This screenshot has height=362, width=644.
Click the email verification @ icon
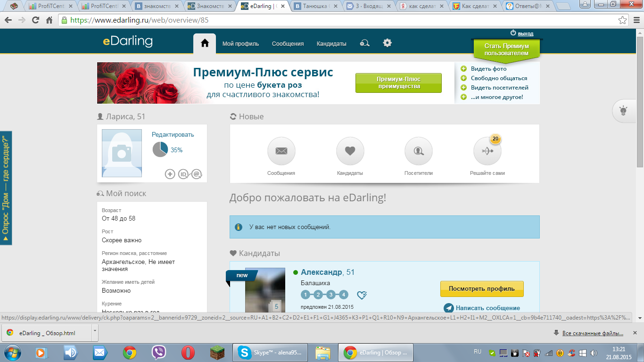click(197, 174)
